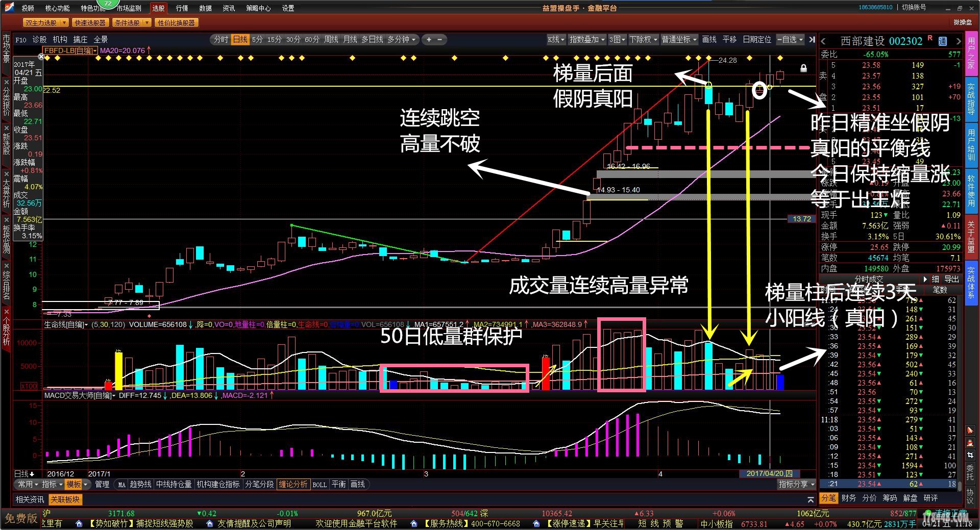Screen dimensions: 980x530
Task: Open 核心功能 menu
Action: 58,8
